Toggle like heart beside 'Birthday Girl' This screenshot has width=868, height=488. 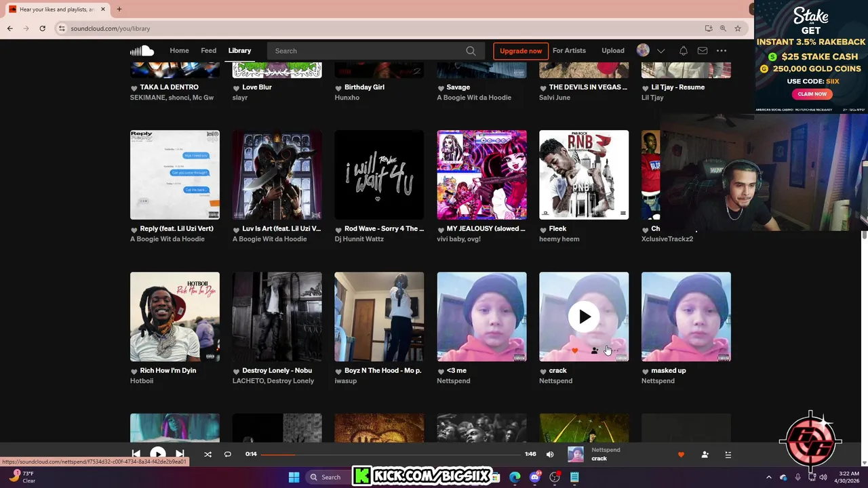[x=338, y=88]
